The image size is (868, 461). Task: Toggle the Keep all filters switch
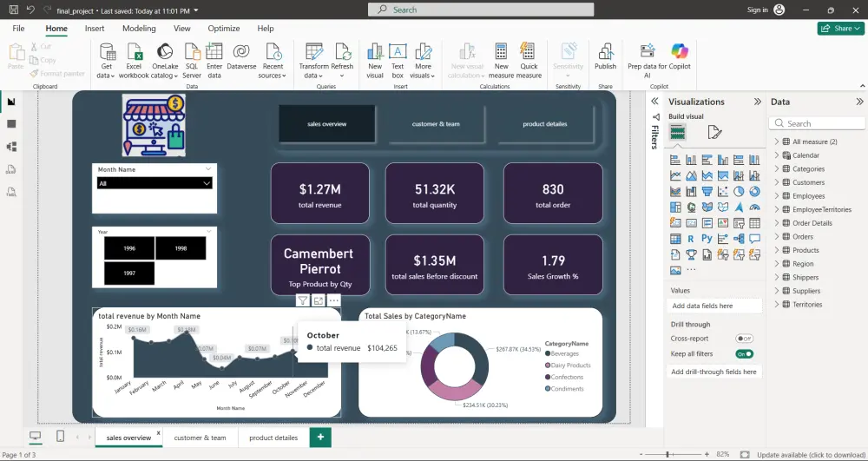744,354
